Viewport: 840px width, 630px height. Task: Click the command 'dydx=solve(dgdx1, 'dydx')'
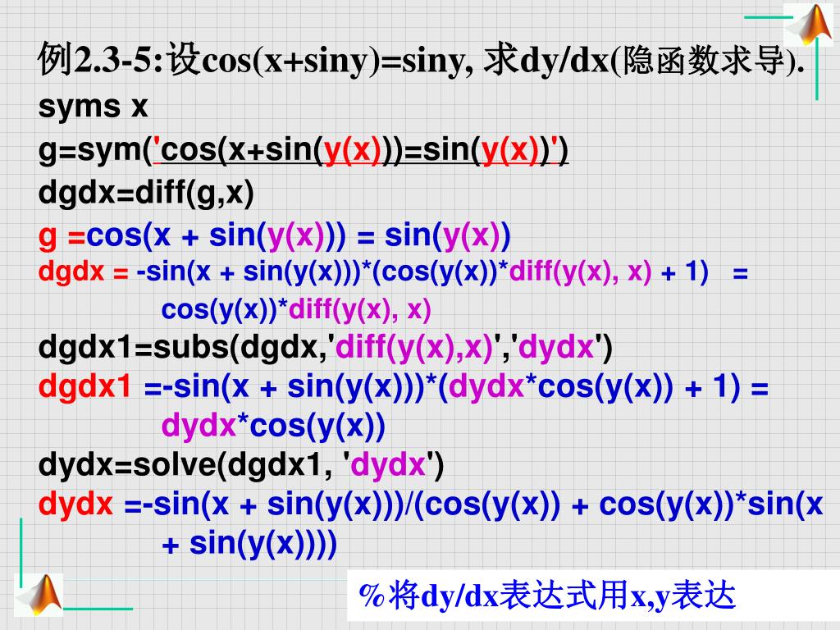coord(241,464)
